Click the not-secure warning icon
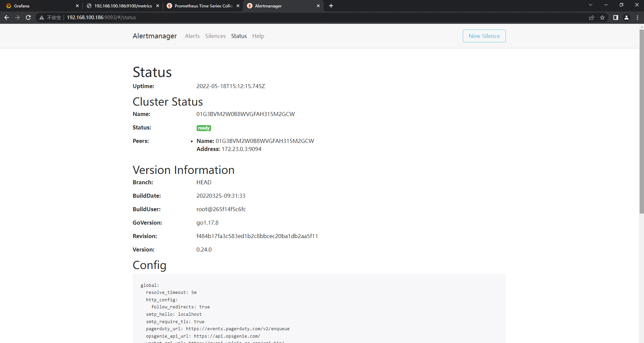The height and width of the screenshot is (343, 644). click(42, 17)
